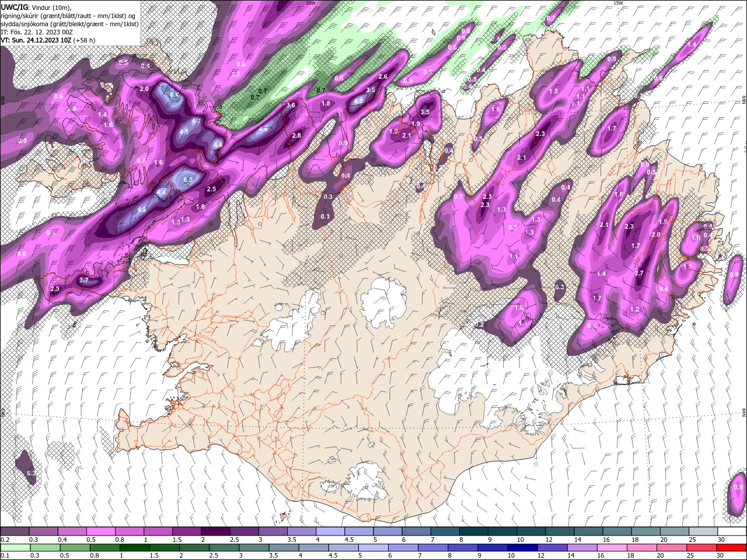This screenshot has width=747, height=560.
Task: Click the 4.2 value southwest of 6.5
Action: pos(142,209)
